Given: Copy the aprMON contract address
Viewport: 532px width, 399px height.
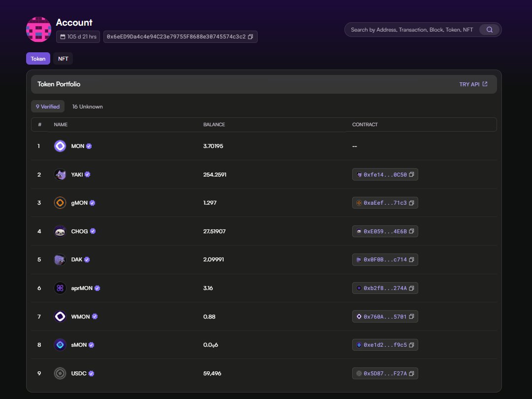Looking at the screenshot, I should tap(411, 288).
